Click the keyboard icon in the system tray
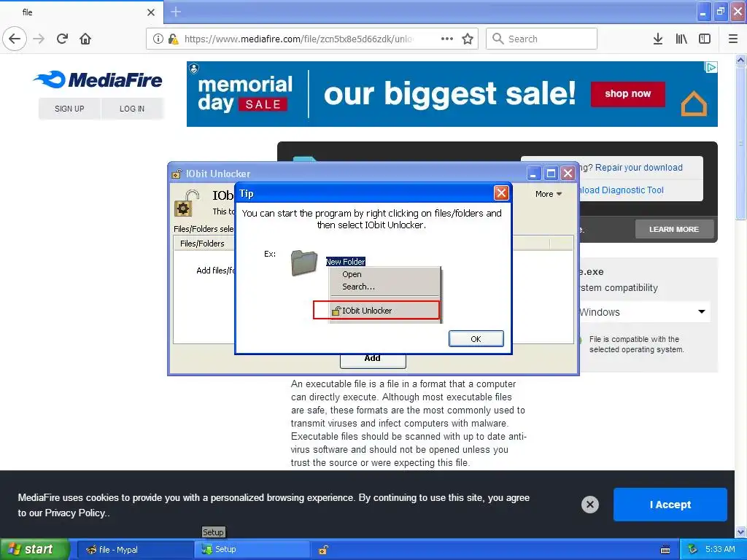The width and height of the screenshot is (747, 560). point(665,550)
